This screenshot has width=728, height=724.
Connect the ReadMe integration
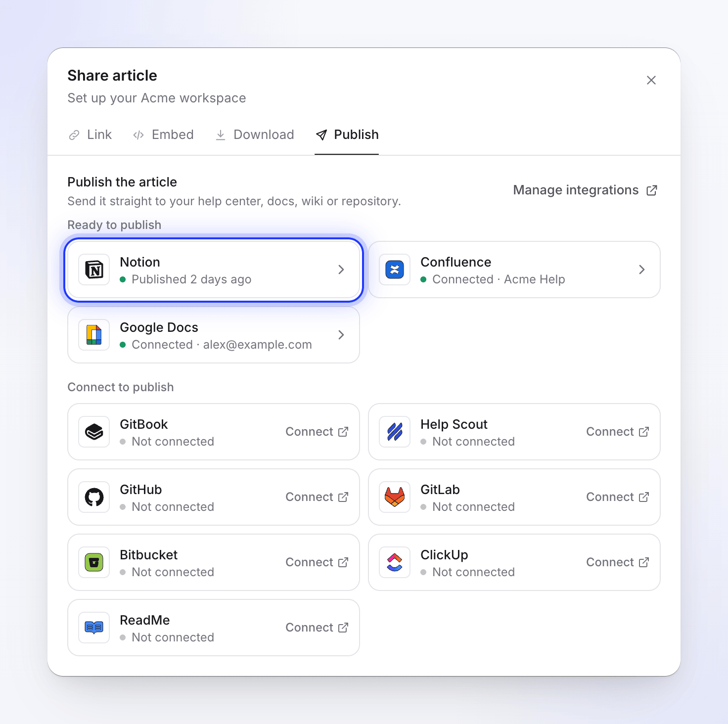[317, 628]
